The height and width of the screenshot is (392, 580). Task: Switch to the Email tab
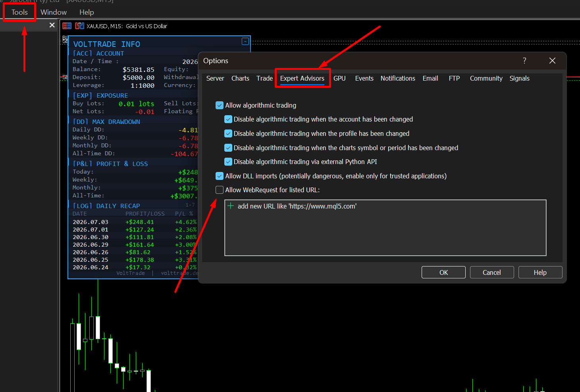pos(430,78)
